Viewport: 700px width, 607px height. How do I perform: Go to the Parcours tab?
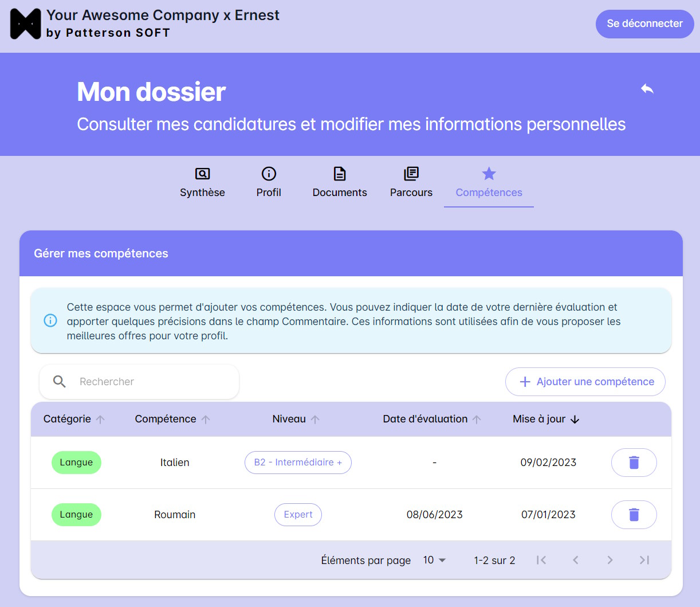411,182
